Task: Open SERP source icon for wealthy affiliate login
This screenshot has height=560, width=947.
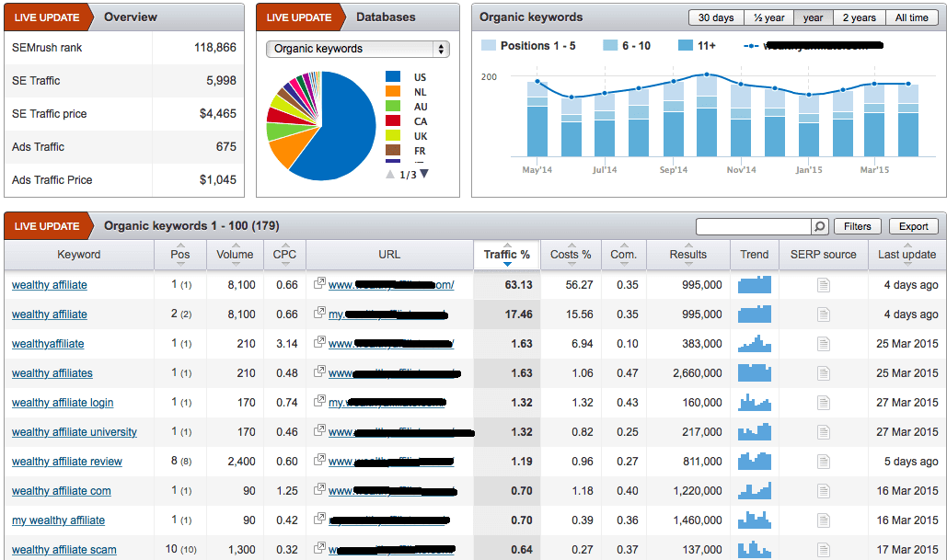Action: [823, 403]
